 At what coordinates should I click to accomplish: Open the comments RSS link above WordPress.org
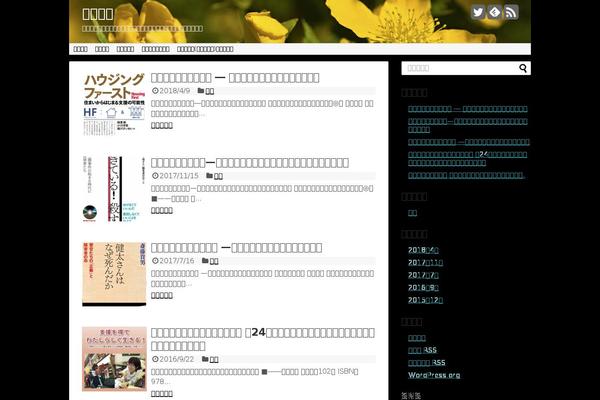point(427,363)
